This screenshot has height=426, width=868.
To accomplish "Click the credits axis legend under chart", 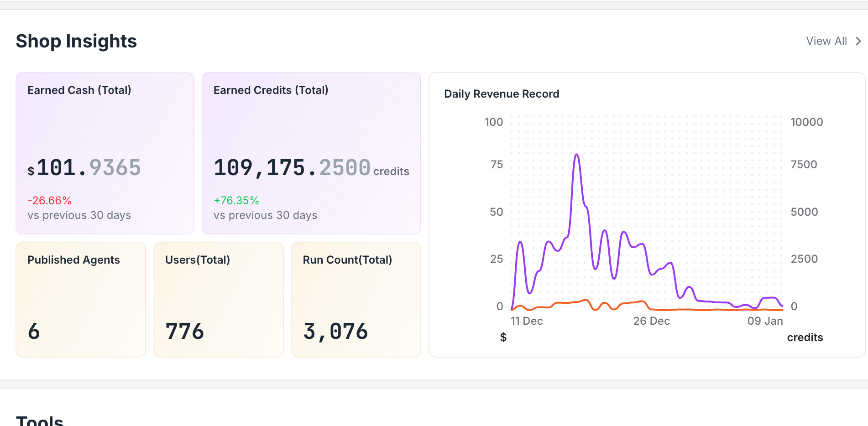I will (x=805, y=338).
